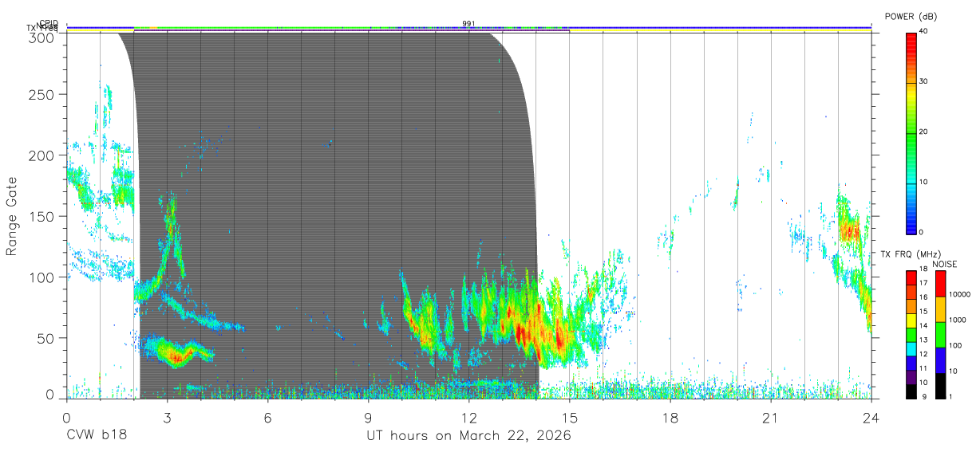Click the 14 label on TX FRQ scale
The width and height of the screenshot is (980, 452).
(923, 327)
